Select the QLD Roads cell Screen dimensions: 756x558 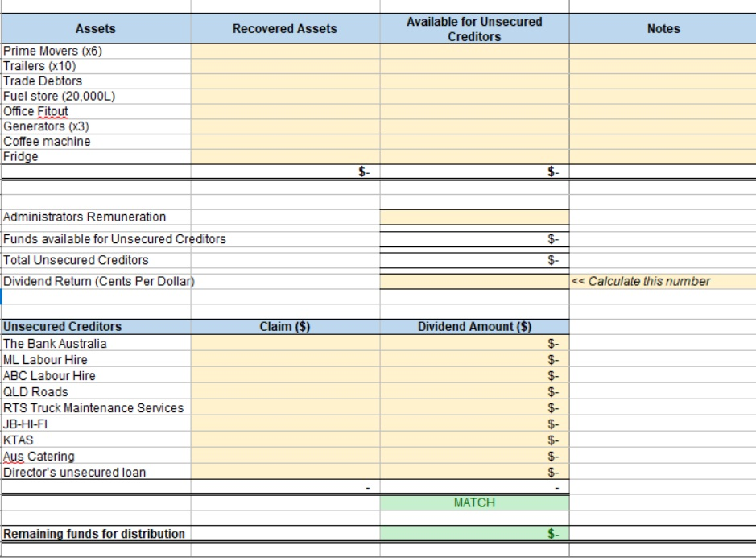pos(96,391)
